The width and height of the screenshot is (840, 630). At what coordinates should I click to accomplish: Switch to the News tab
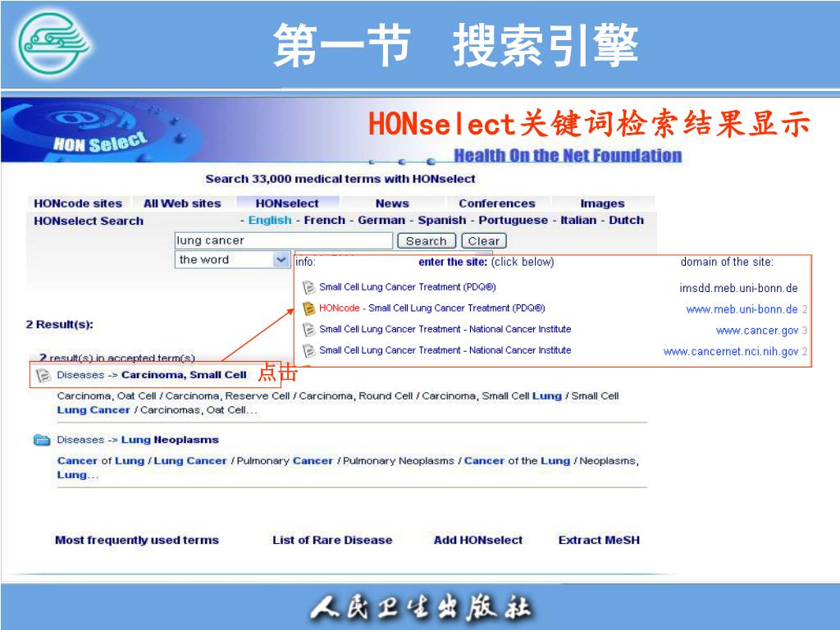(392, 203)
